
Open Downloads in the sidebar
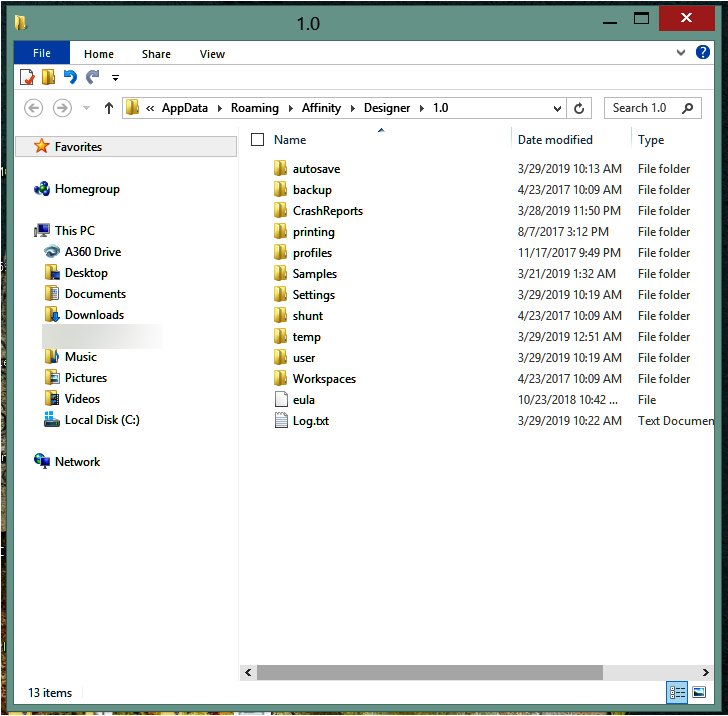(94, 315)
